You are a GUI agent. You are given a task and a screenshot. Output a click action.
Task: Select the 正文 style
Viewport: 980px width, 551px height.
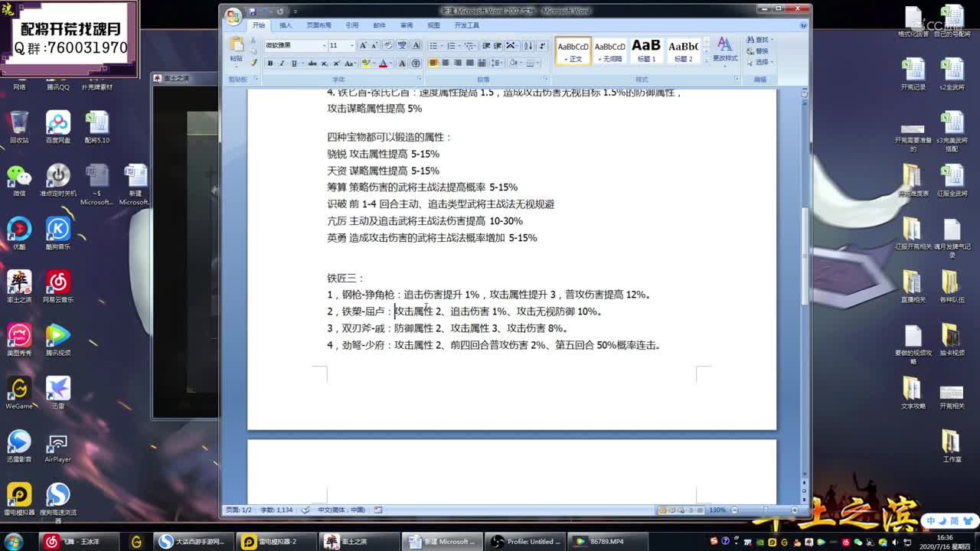(573, 51)
